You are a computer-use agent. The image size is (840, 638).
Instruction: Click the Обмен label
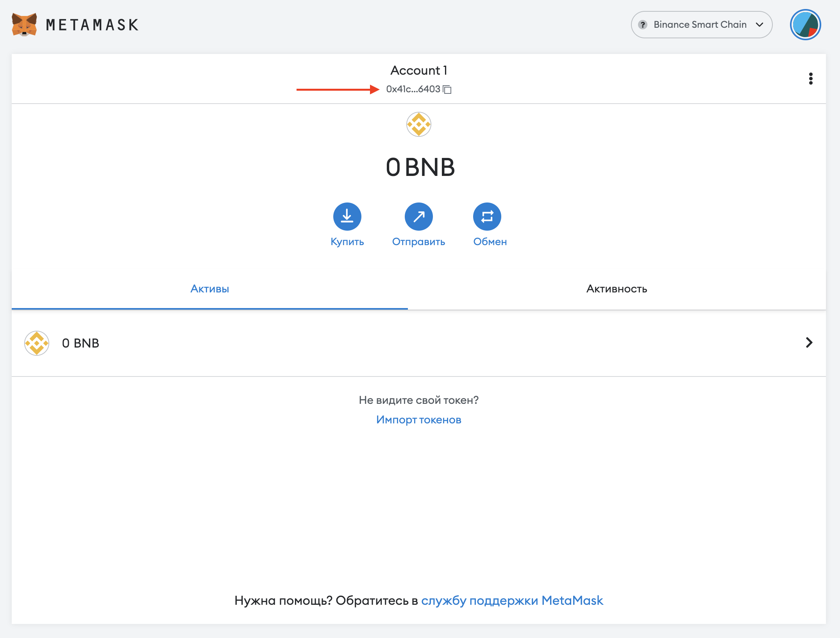click(x=490, y=242)
